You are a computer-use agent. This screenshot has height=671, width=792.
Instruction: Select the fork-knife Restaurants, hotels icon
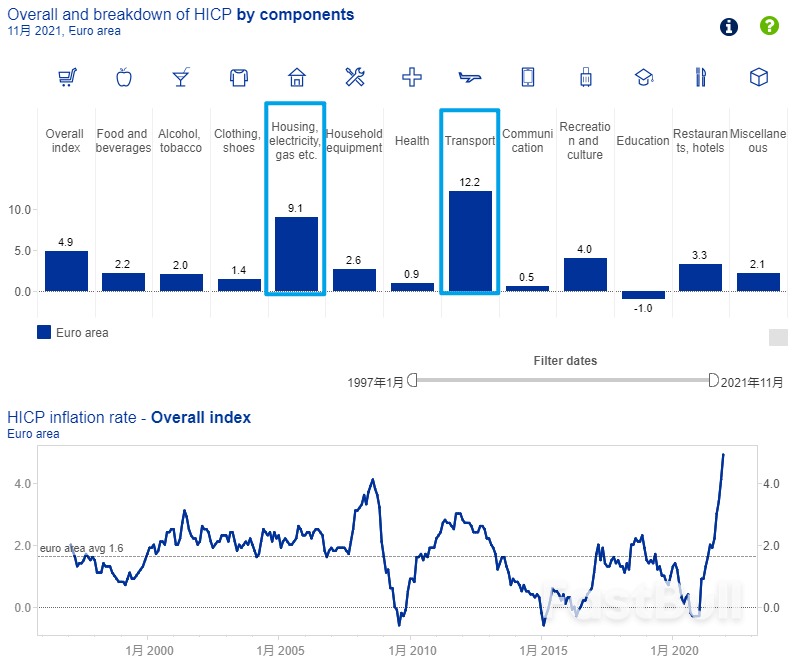(x=701, y=77)
